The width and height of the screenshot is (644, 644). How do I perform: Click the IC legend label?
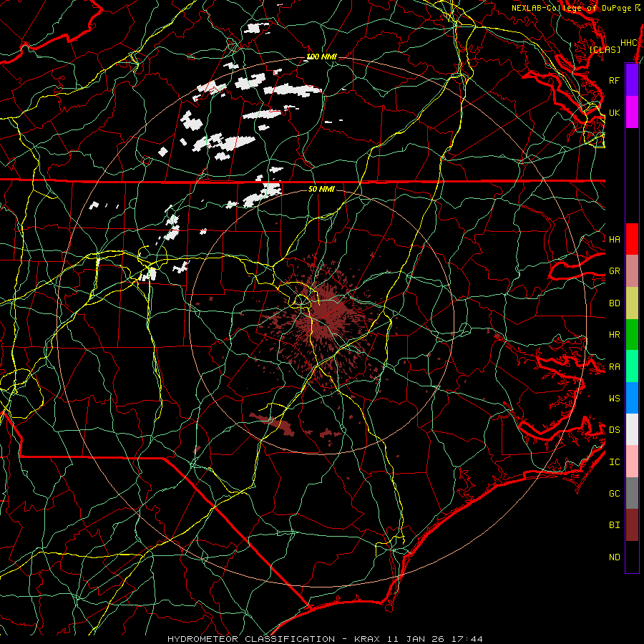click(x=614, y=462)
